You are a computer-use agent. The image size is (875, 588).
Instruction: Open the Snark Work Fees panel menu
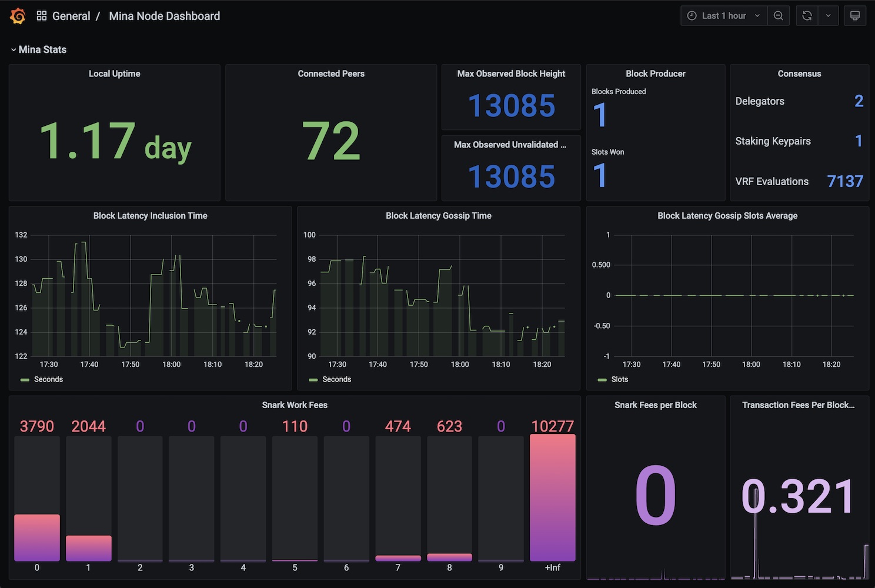(295, 405)
